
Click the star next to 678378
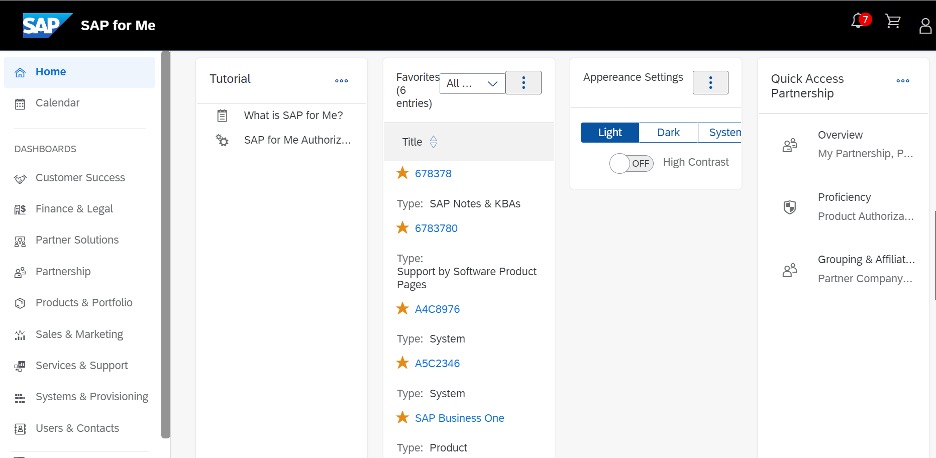coord(402,173)
